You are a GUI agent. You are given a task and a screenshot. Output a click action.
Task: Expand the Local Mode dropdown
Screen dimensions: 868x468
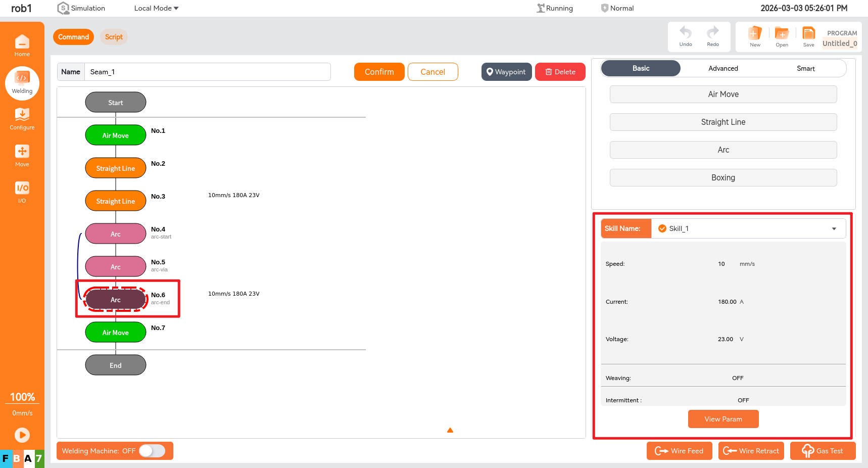click(x=156, y=8)
